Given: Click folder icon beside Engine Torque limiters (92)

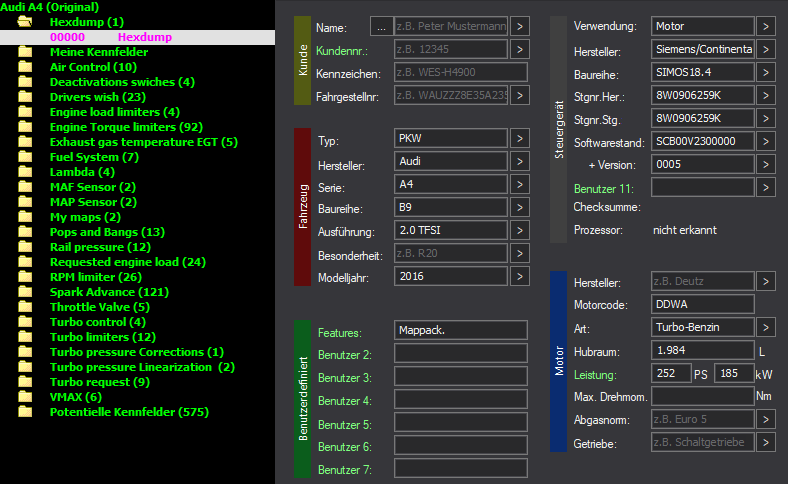Looking at the screenshot, I should point(25,127).
